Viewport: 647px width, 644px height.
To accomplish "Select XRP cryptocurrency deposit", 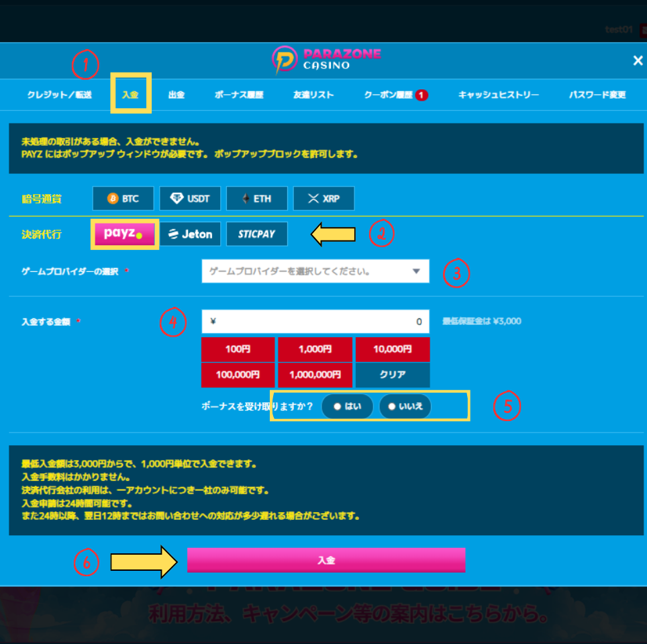I will (324, 199).
